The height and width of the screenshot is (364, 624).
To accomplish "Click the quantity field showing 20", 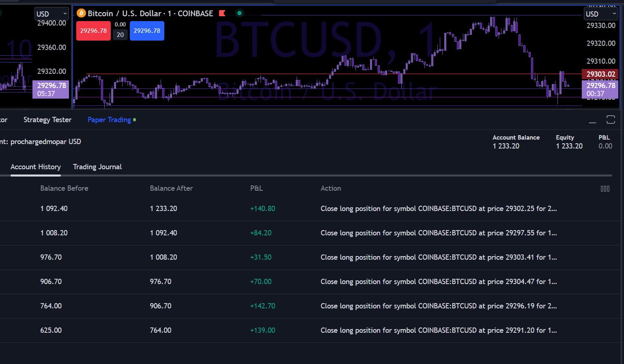I will [120, 35].
